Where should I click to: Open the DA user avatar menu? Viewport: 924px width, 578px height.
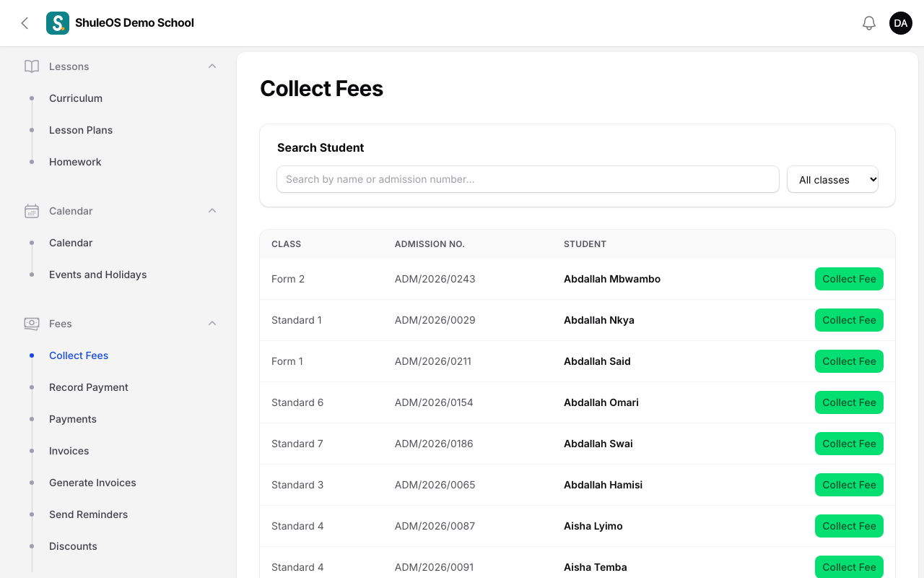(x=901, y=23)
